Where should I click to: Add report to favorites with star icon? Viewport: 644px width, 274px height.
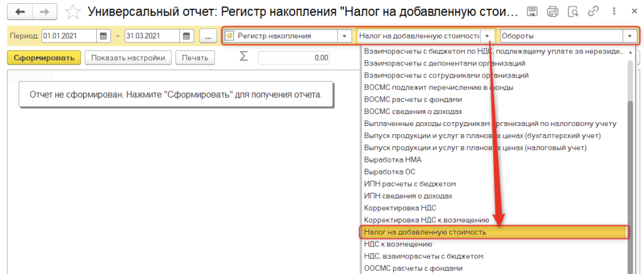73,11
